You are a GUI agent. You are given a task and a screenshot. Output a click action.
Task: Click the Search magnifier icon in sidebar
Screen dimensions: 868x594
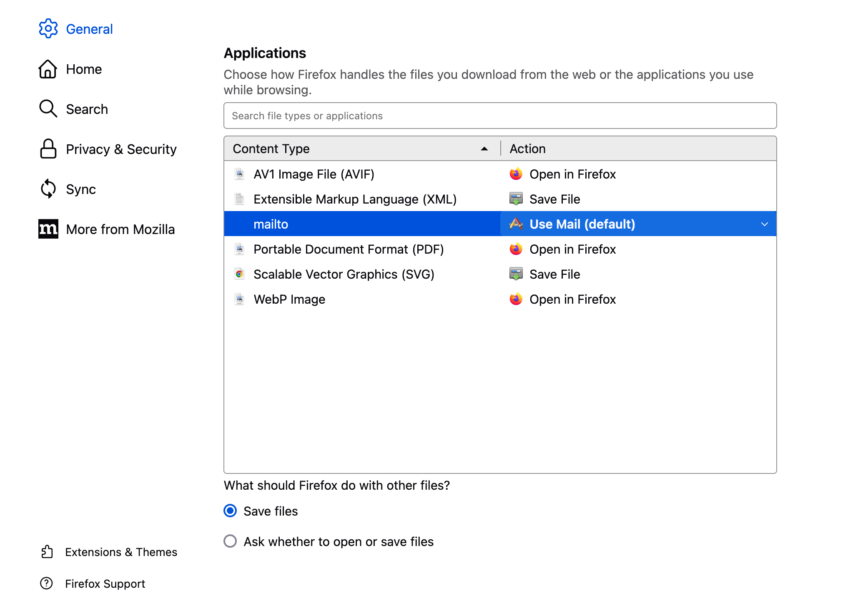click(48, 109)
